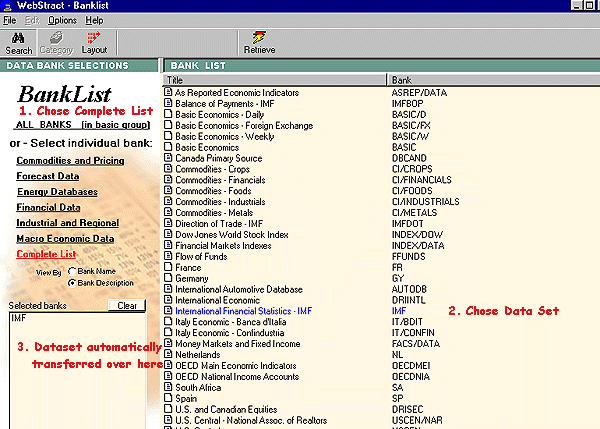Click document icon beside Flow of Funds
600x429 pixels.
click(169, 255)
